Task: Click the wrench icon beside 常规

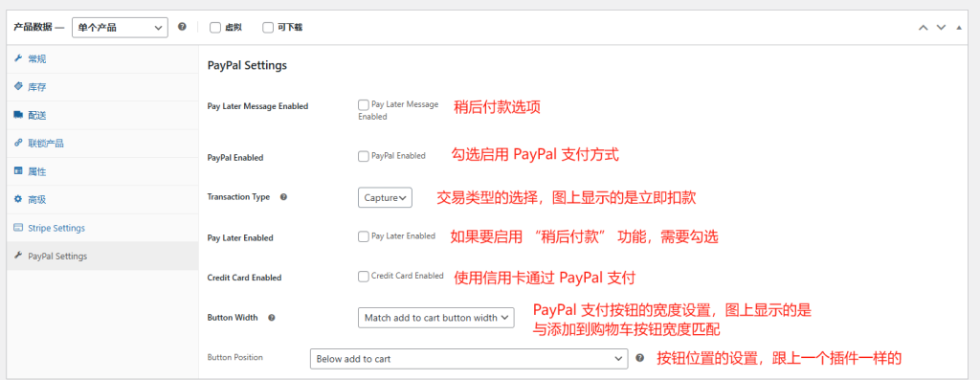Action: click(x=18, y=58)
